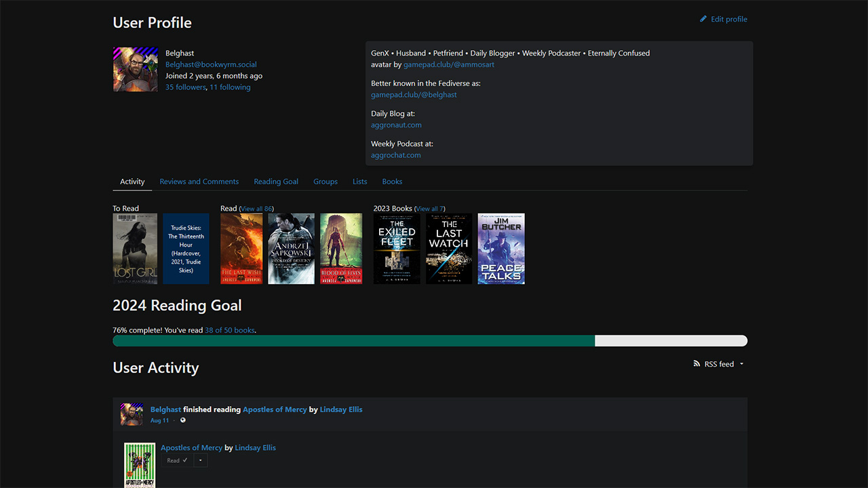Viewport: 868px width, 488px height.
Task: Click the globe privacy icon beside Aug 11
Action: [x=182, y=420]
